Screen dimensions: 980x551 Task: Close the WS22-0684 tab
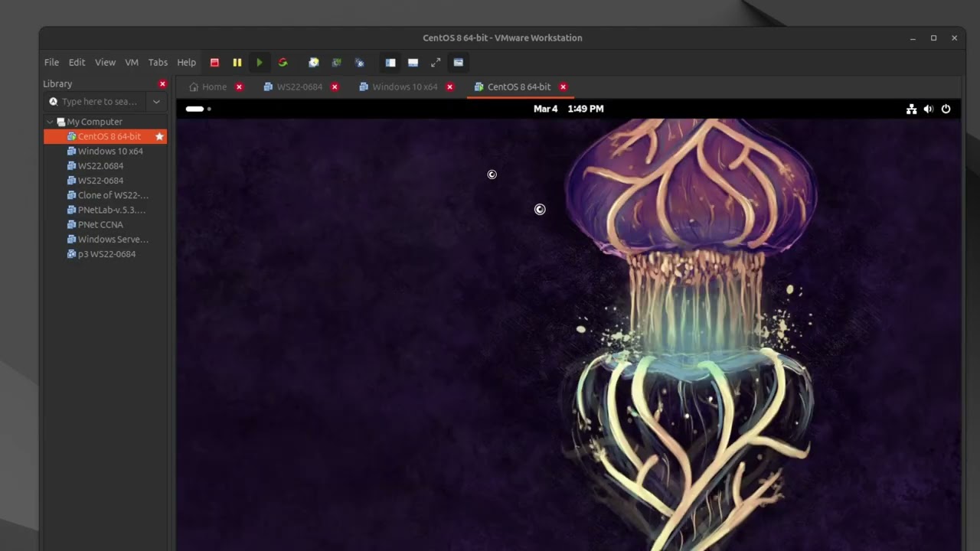[x=335, y=87]
